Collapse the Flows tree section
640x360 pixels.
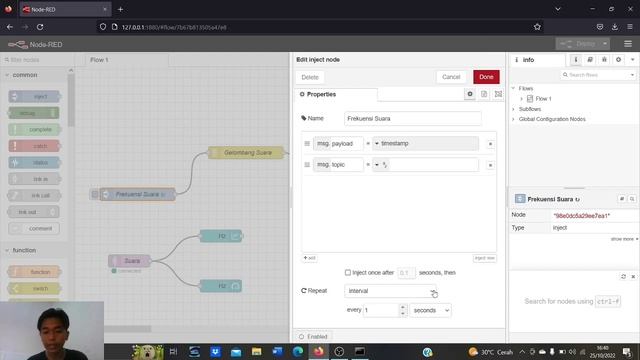[513, 88]
